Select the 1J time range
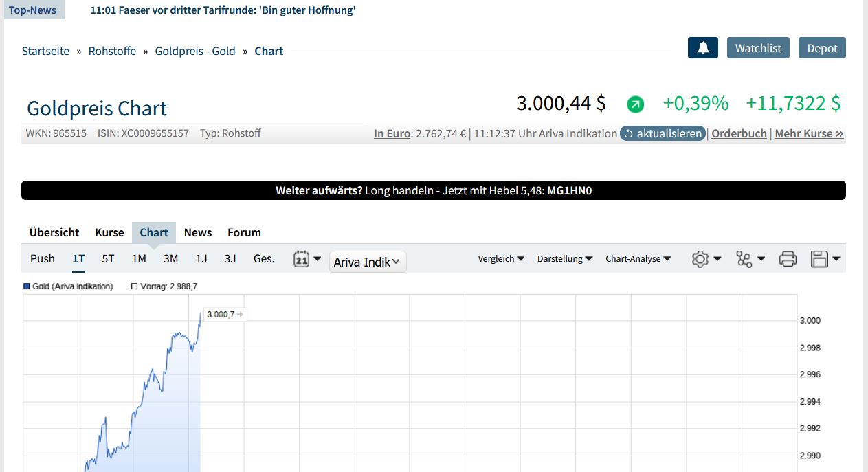 point(201,259)
